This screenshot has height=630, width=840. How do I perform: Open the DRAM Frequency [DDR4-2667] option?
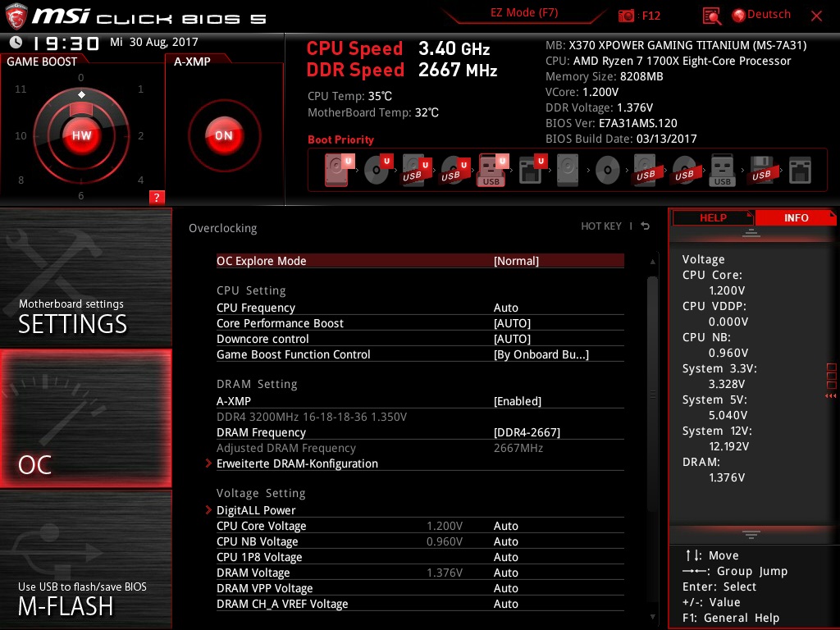420,432
